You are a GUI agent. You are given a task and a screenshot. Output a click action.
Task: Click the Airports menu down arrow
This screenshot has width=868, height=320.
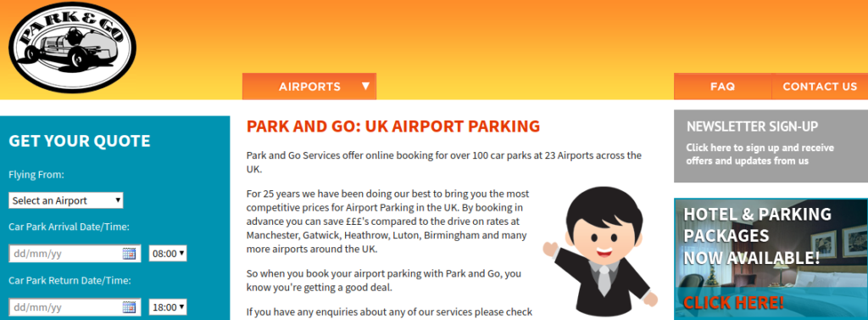365,86
